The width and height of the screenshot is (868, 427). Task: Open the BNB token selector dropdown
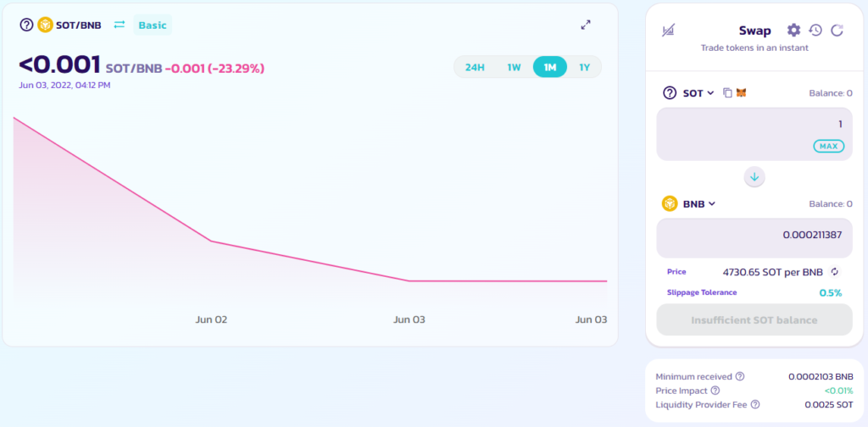698,203
